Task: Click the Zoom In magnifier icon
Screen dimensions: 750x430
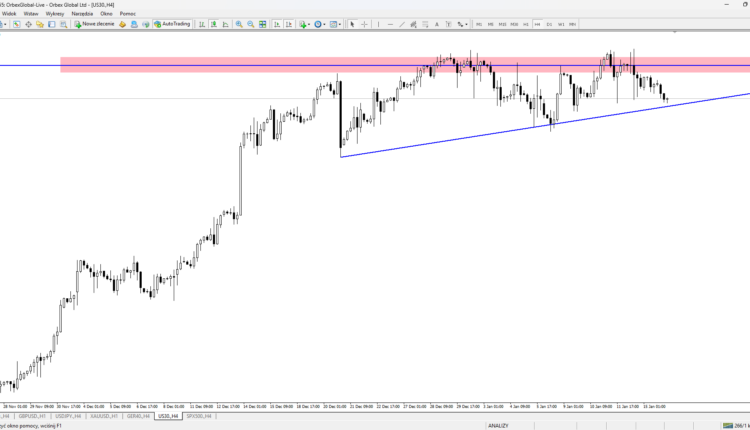Action: (239, 24)
